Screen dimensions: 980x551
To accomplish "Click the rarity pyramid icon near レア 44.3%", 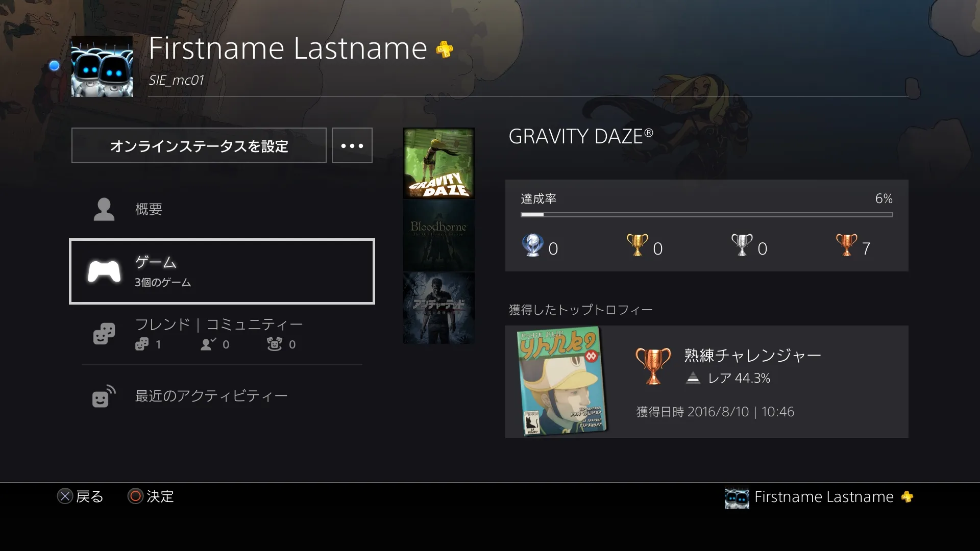I will point(693,379).
